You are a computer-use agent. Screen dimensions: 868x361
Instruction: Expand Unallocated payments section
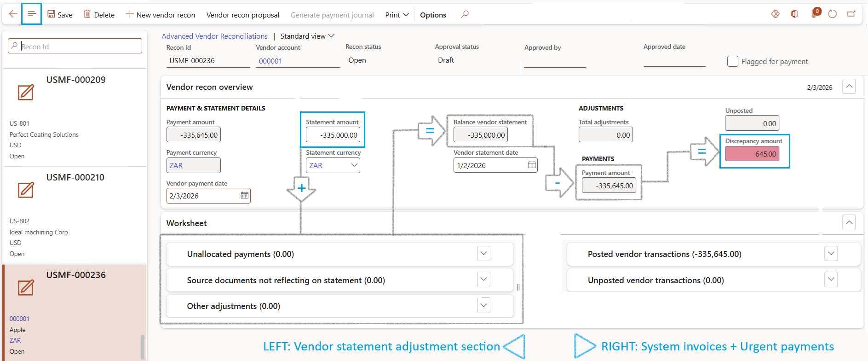[483, 254]
